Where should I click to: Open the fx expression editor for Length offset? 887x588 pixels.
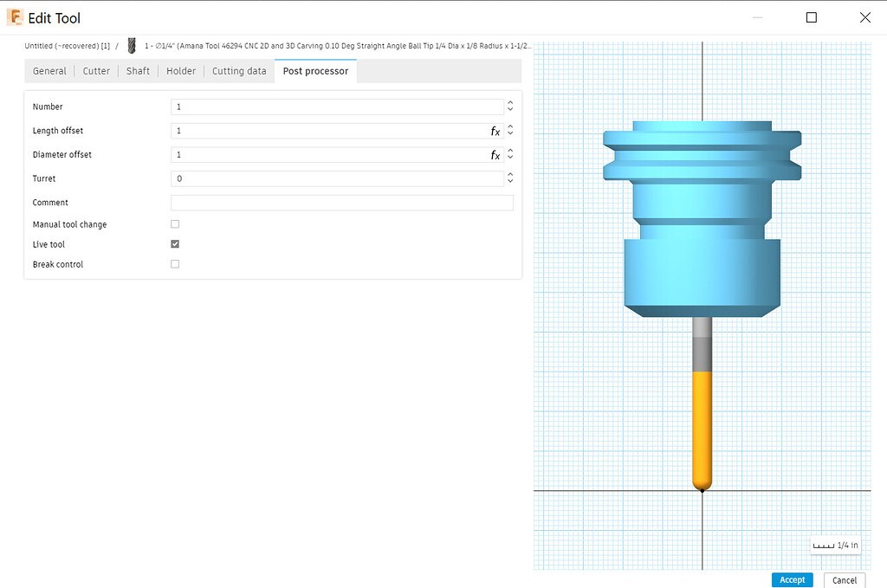(495, 131)
